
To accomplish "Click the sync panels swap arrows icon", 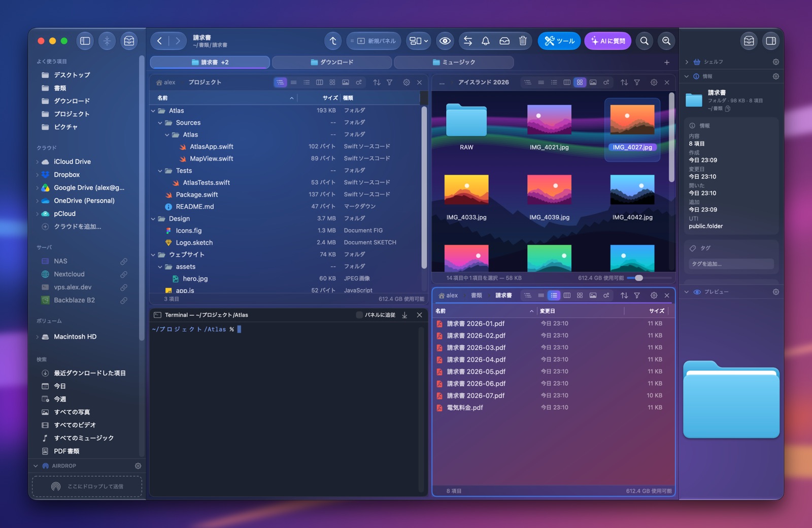I will coord(468,41).
